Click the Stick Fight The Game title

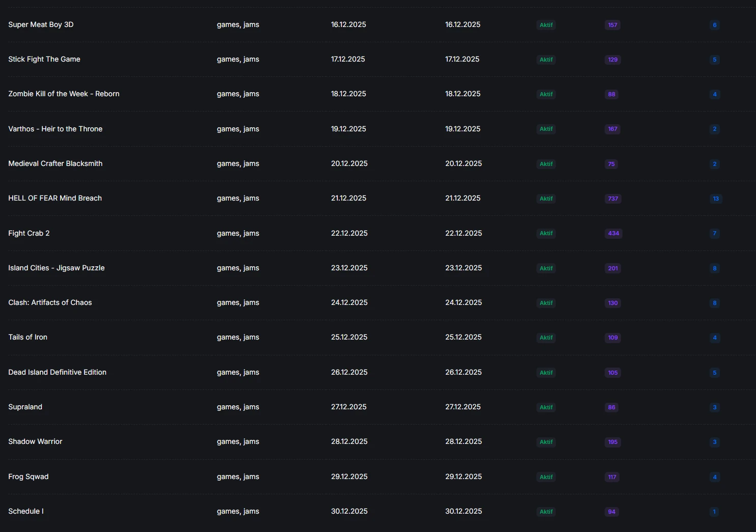[44, 59]
